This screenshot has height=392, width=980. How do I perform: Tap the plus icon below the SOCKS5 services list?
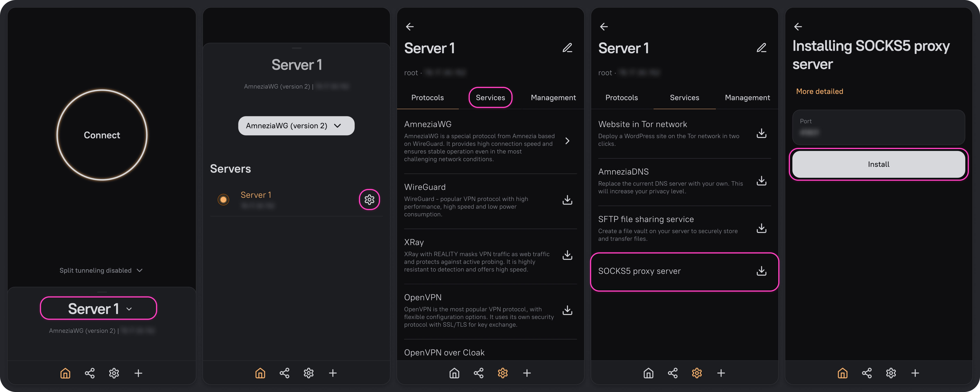click(x=721, y=373)
